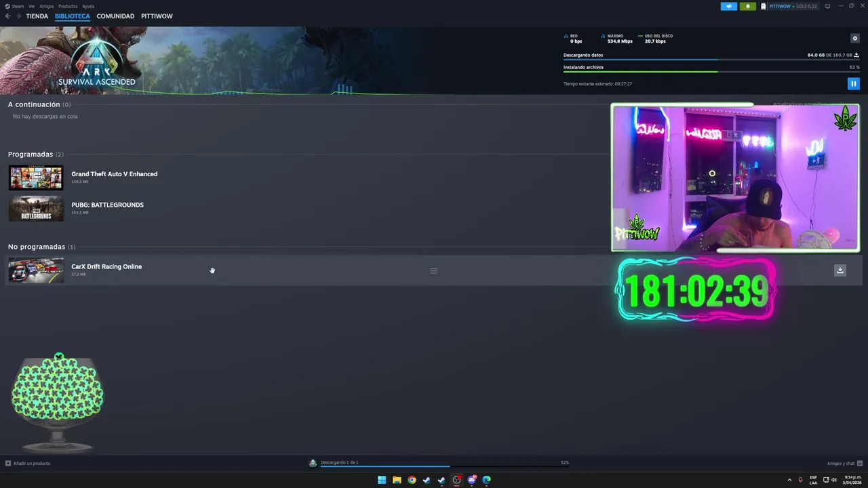The height and width of the screenshot is (488, 868).
Task: Click the bottom Descargando 1 de 1 status
Action: [x=339, y=462]
